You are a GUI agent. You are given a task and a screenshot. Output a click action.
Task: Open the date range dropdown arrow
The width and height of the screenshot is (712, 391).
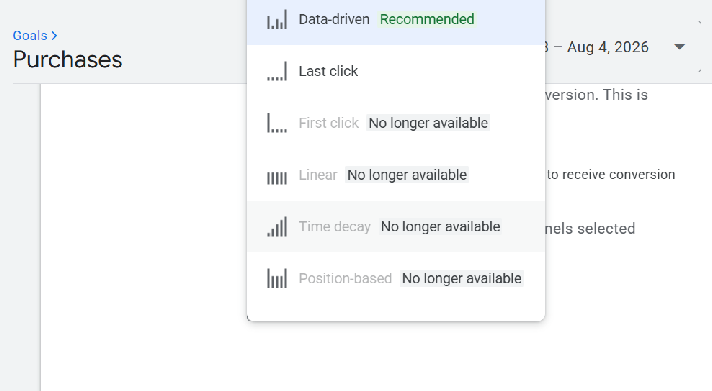(679, 47)
